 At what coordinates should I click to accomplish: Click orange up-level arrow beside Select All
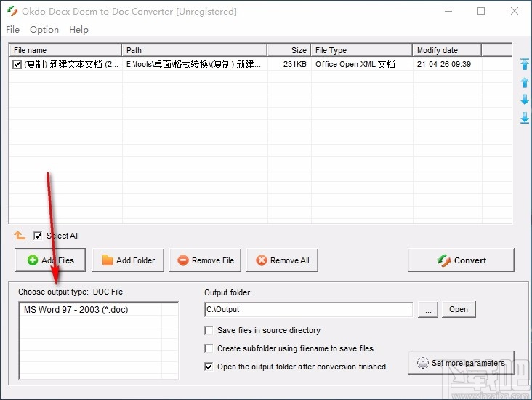point(20,235)
